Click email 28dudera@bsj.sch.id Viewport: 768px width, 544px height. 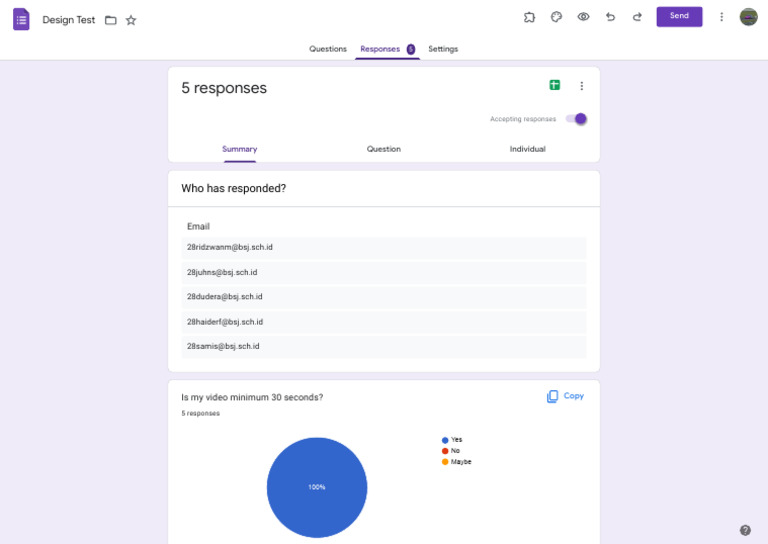224,297
